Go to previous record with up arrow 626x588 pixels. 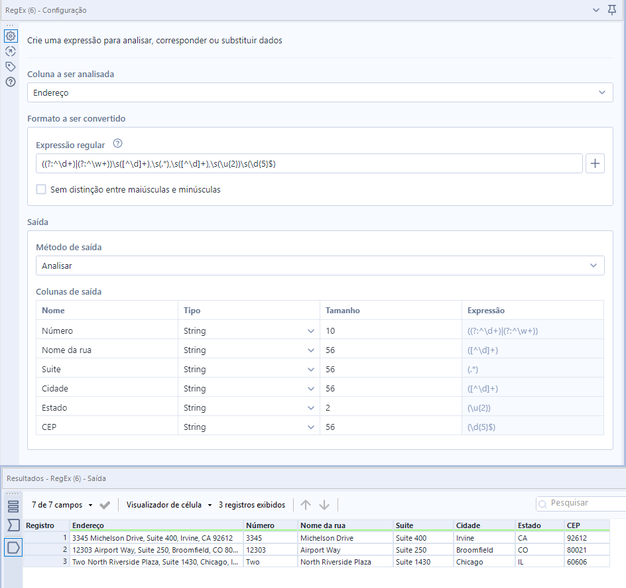click(x=306, y=505)
